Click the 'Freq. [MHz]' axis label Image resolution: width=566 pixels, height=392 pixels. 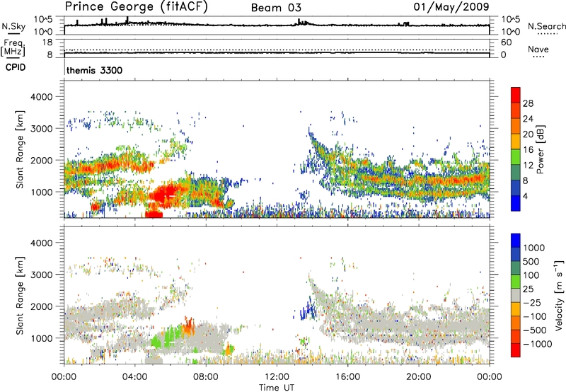pyautogui.click(x=13, y=48)
